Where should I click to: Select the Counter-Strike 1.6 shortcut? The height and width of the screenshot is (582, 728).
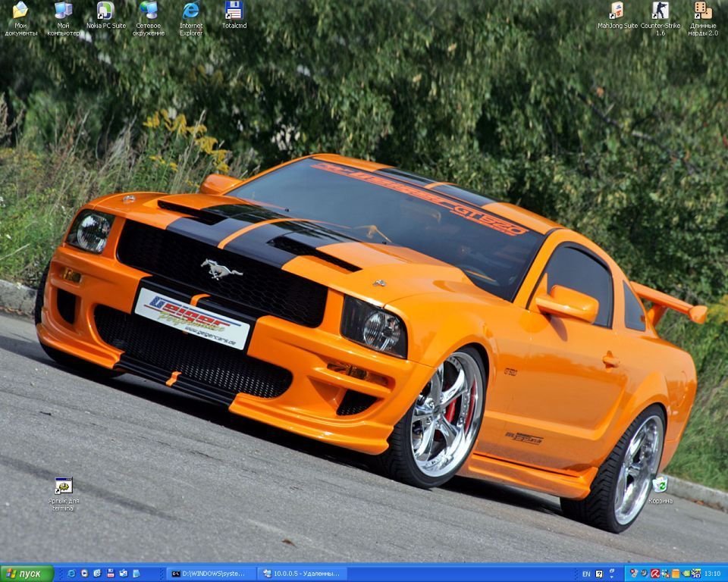(660, 12)
